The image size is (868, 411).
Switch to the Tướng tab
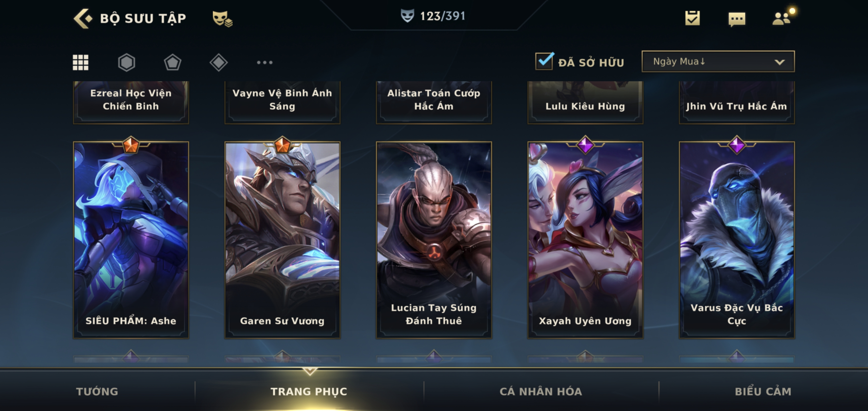pos(97,391)
